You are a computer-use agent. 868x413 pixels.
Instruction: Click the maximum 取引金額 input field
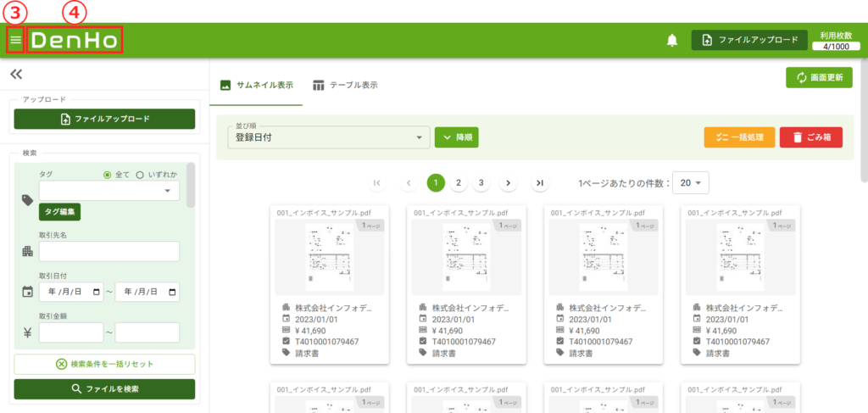tap(147, 332)
